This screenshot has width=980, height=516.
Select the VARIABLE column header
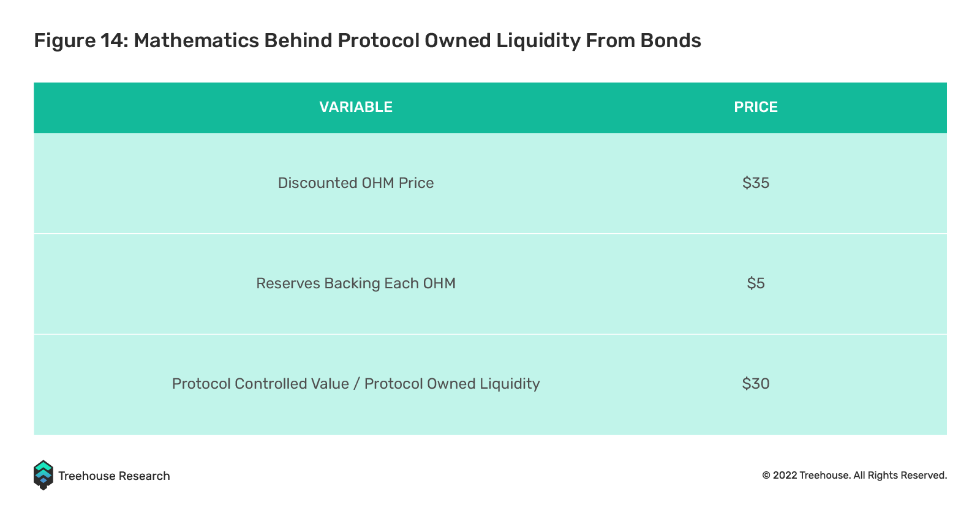coord(356,107)
